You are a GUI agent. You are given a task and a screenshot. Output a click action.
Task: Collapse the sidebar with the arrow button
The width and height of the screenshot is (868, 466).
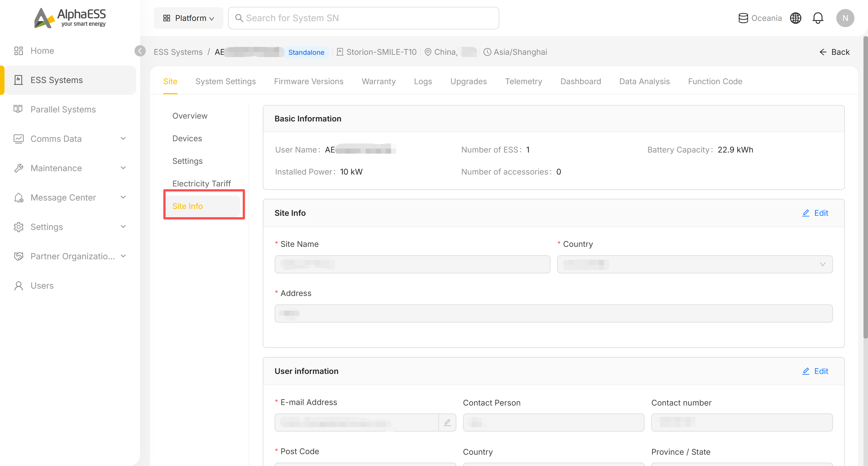tap(140, 51)
